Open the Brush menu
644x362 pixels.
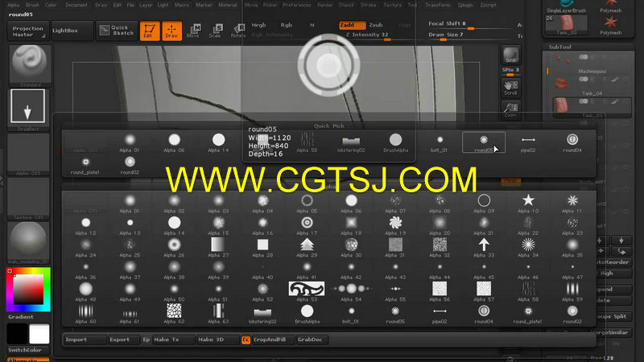[x=32, y=5]
